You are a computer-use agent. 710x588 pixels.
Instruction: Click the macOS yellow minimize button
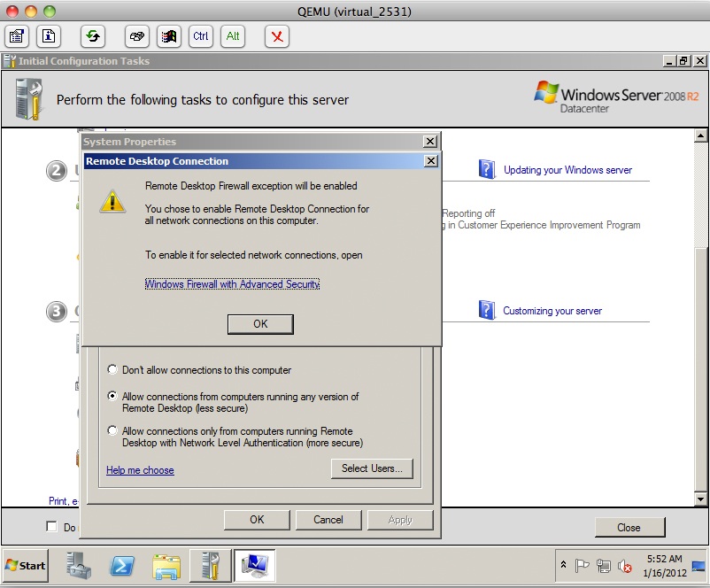click(31, 11)
